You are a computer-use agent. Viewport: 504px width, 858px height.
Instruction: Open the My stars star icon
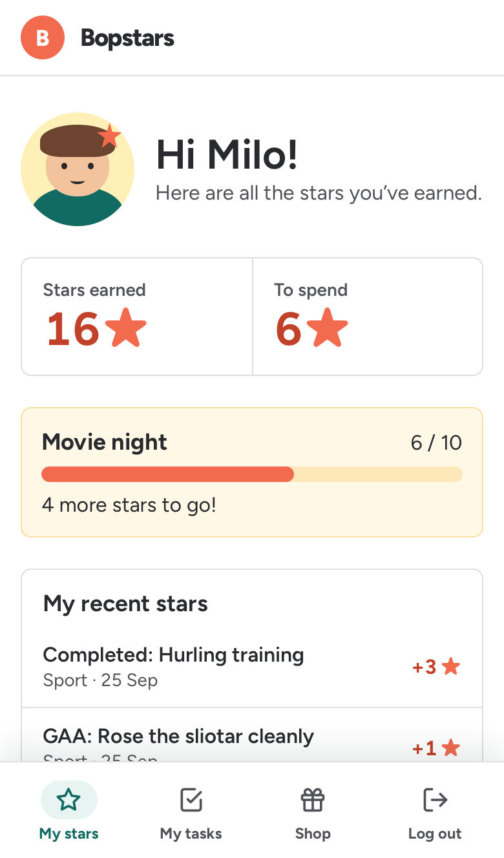click(x=68, y=800)
